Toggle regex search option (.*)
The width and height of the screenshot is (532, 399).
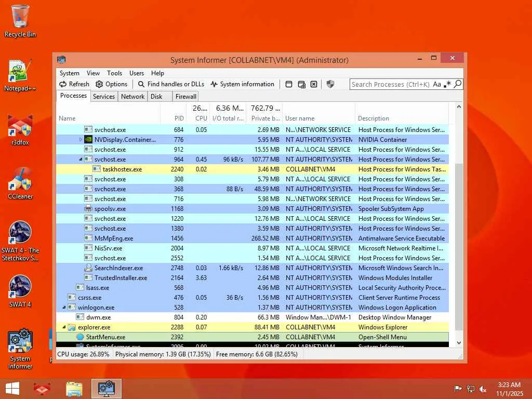tap(447, 84)
